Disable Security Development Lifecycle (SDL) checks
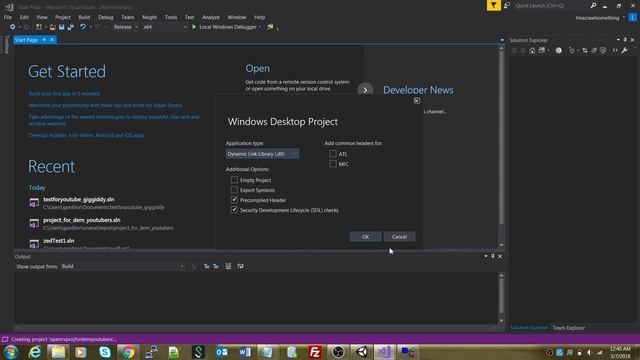Image resolution: width=640 pixels, height=360 pixels. (234, 210)
